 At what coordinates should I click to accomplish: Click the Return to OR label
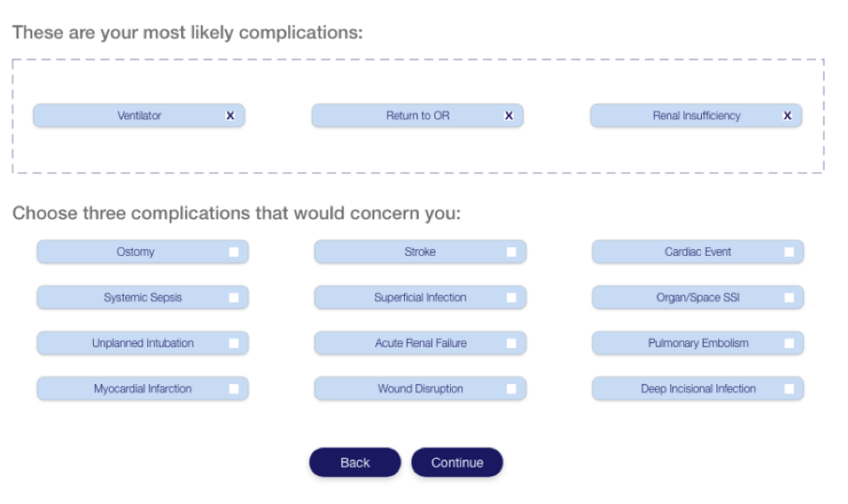418,116
